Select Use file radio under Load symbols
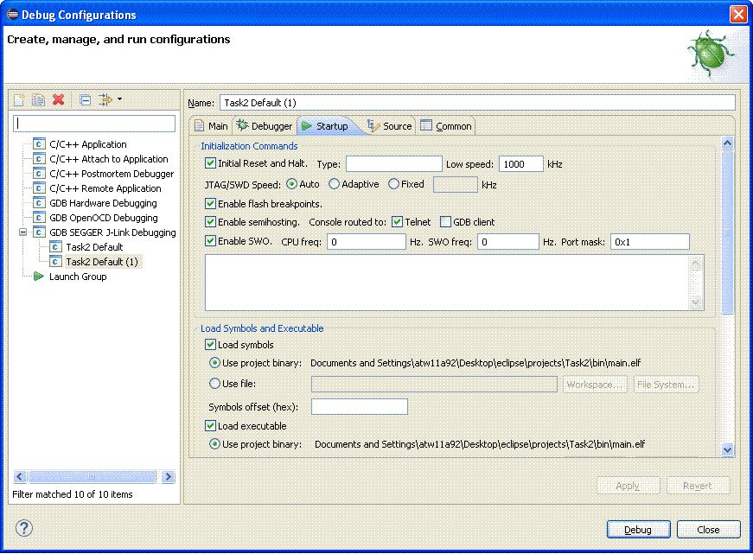Screen dimensions: 753x560 [214, 384]
